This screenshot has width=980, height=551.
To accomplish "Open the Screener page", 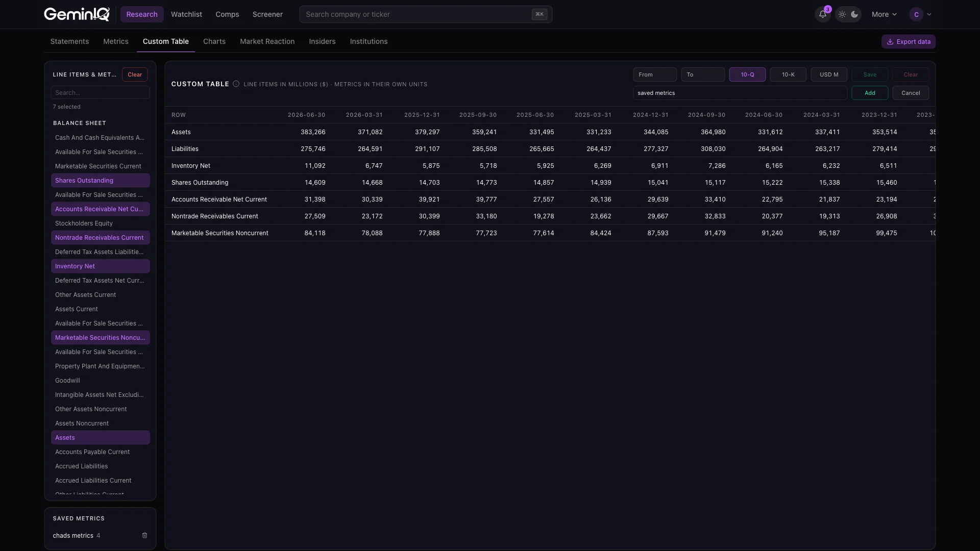I will [x=267, y=14].
